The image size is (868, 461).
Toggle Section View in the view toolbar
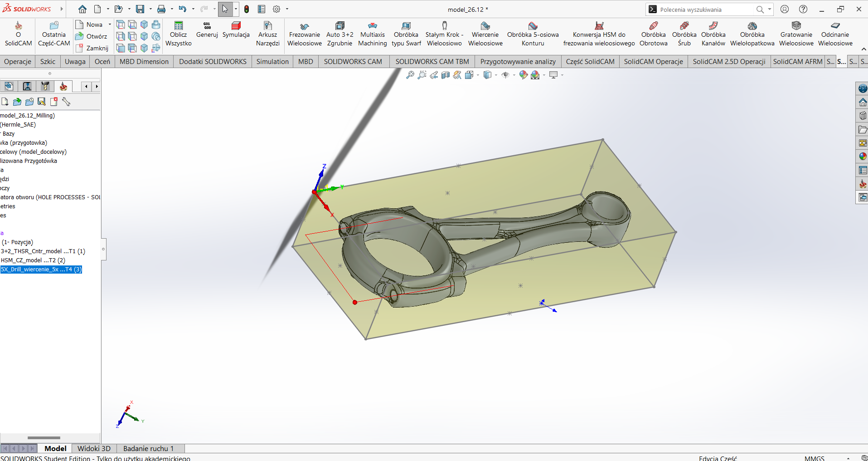[446, 75]
